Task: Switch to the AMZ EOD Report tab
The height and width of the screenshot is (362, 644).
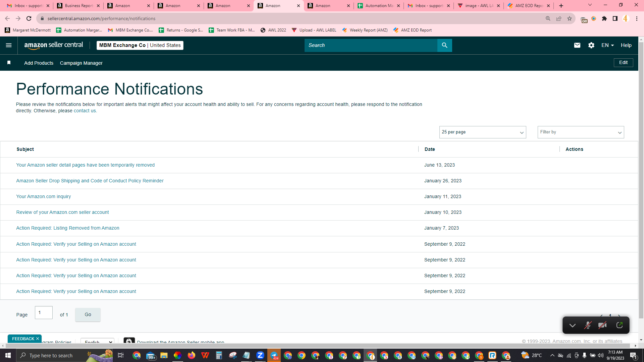Action: point(529,6)
